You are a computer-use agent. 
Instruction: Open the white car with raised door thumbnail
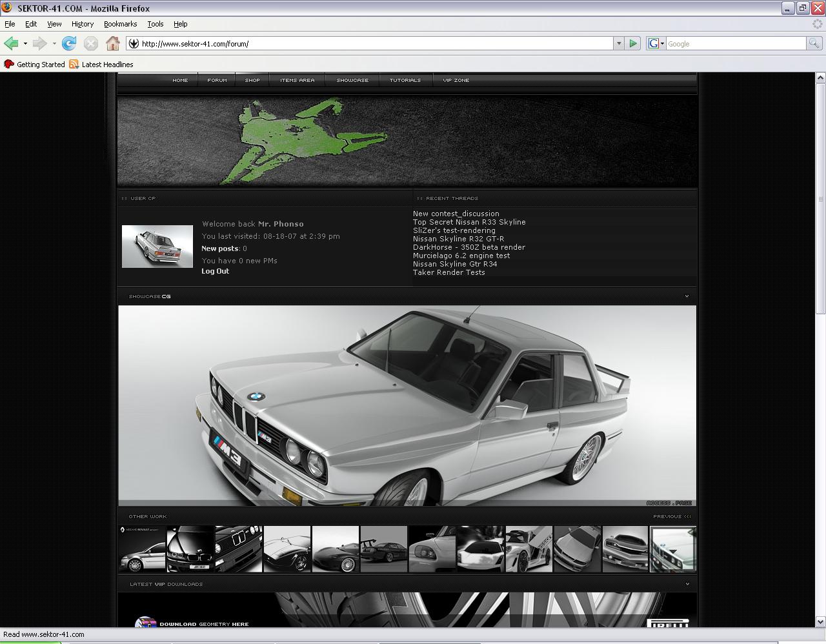click(x=529, y=549)
